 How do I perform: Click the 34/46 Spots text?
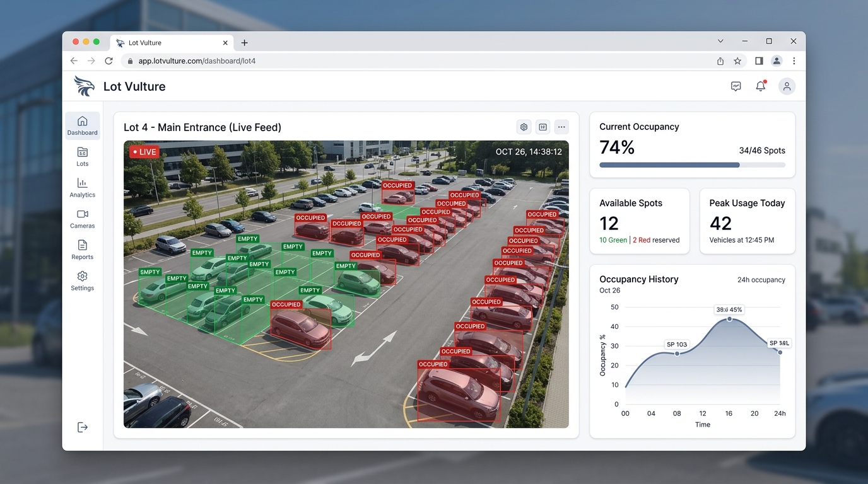tap(762, 151)
